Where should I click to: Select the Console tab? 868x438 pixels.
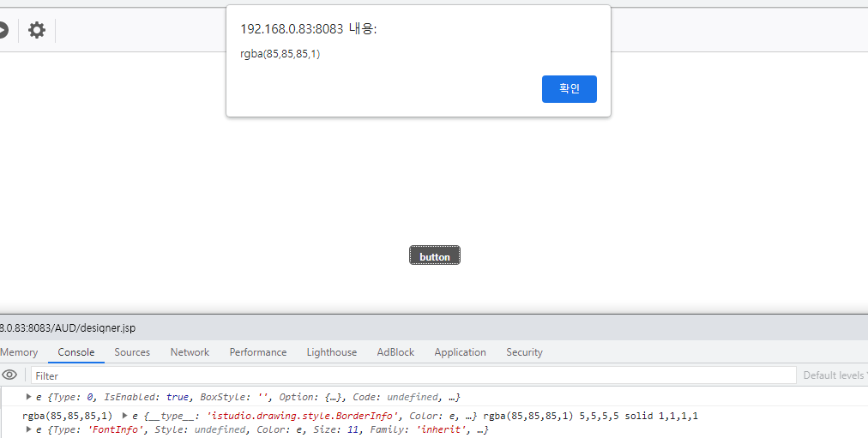pos(75,352)
